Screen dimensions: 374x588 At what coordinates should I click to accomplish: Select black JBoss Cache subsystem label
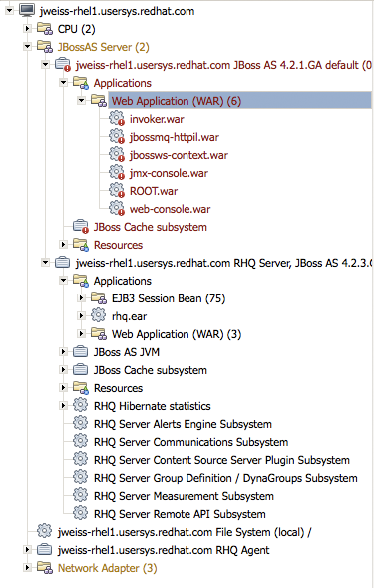pos(151,371)
